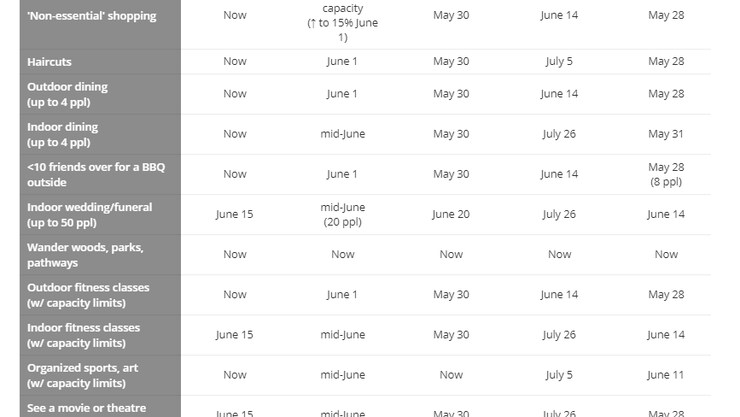Select the 'mid-June (20 ppl)' cell

coord(343,214)
